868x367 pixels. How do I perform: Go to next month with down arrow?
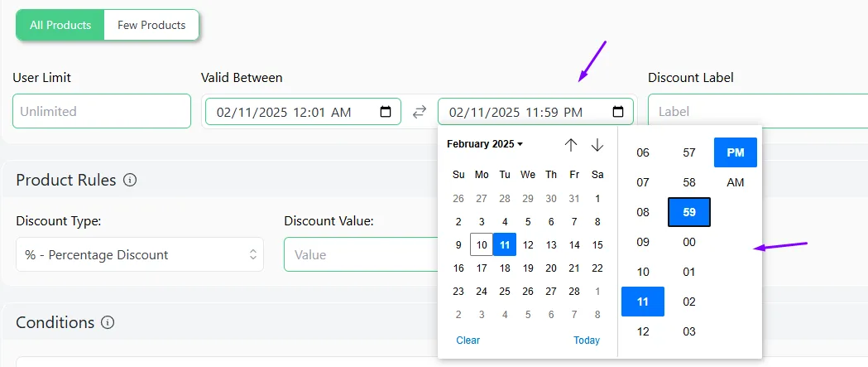click(597, 145)
